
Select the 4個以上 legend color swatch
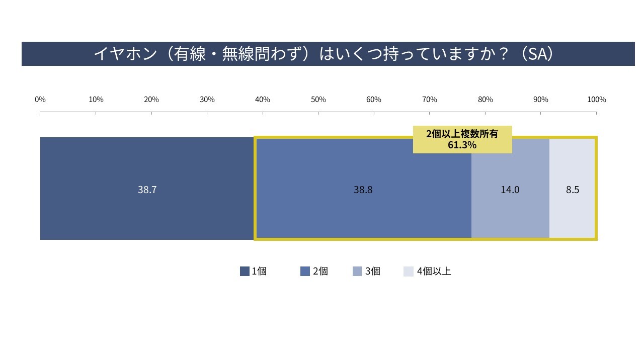coord(409,271)
